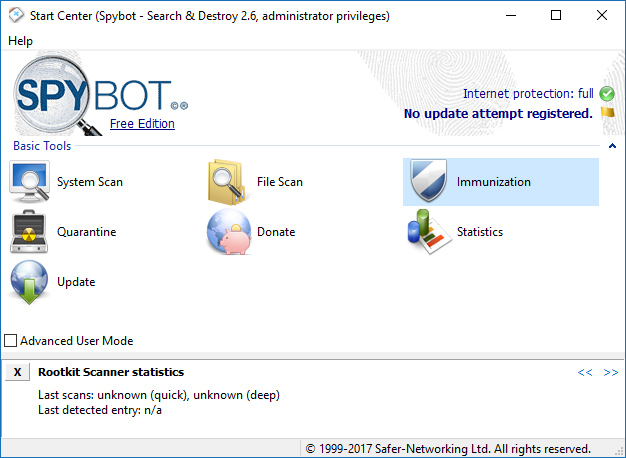The height and width of the screenshot is (458, 626).
Task: Open the Help menu
Action: click(x=20, y=41)
